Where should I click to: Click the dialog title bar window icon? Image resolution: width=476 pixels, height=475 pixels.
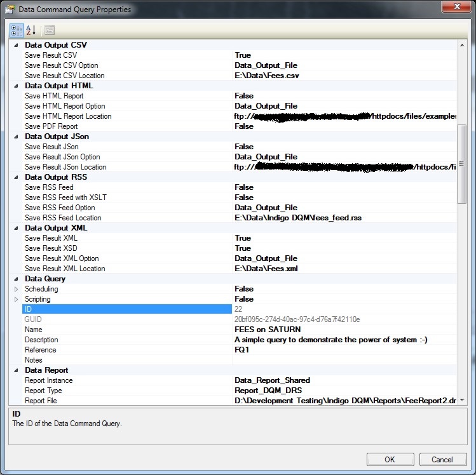[10, 10]
